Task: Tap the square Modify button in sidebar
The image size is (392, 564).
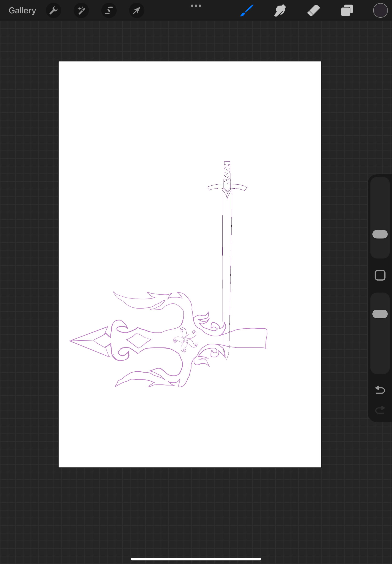Action: 380,275
